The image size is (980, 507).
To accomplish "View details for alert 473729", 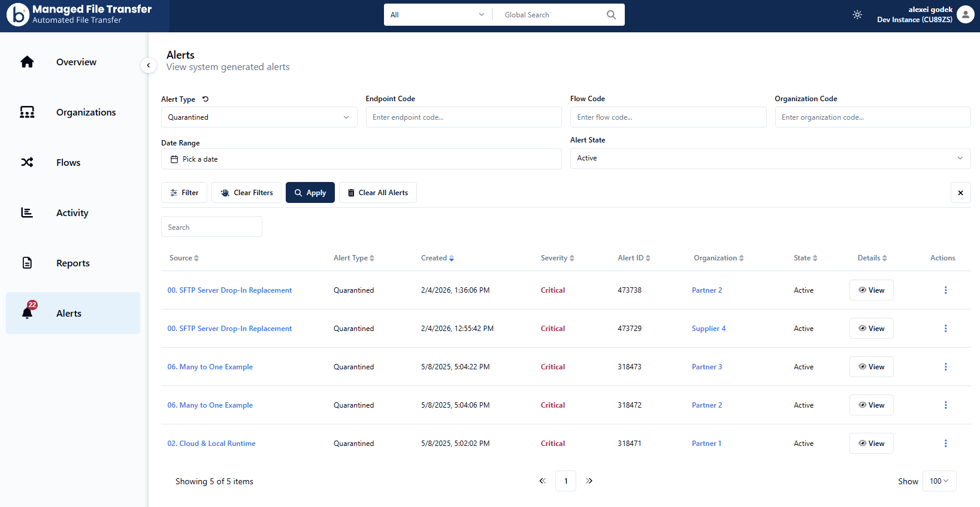I will (871, 329).
